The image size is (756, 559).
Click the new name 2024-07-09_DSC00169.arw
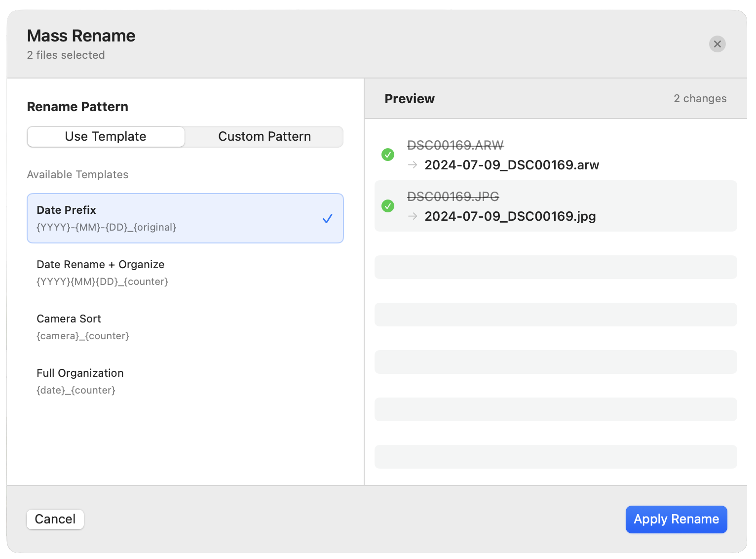click(512, 165)
